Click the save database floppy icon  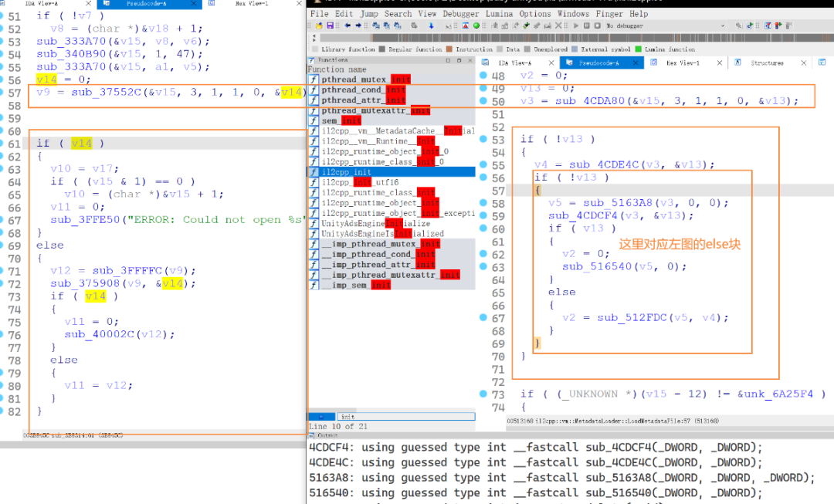click(x=331, y=25)
